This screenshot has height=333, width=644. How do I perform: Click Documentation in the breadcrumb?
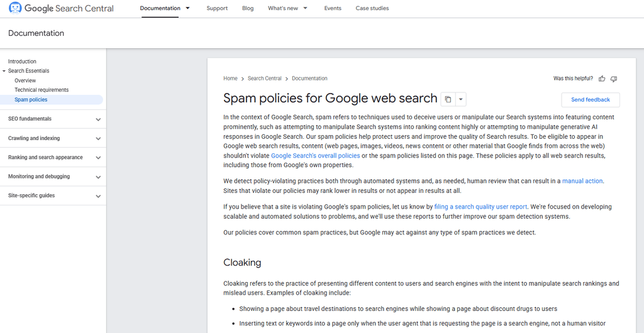click(x=309, y=79)
